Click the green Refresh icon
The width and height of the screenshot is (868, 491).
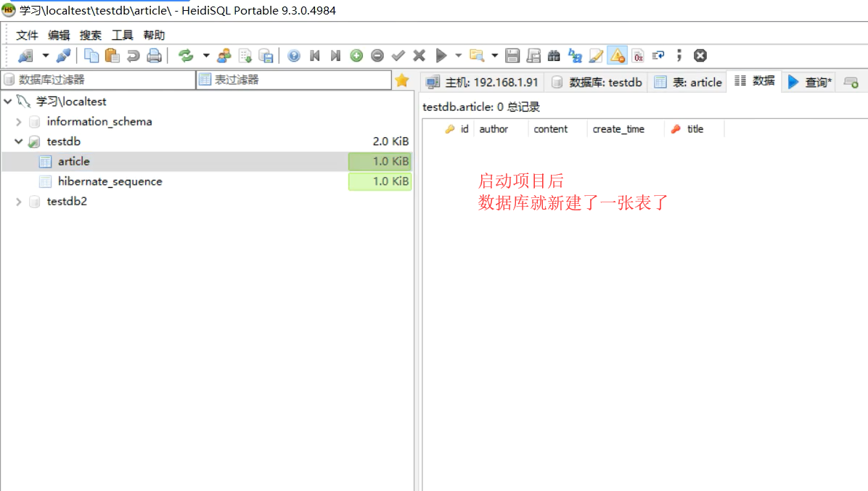(x=186, y=56)
